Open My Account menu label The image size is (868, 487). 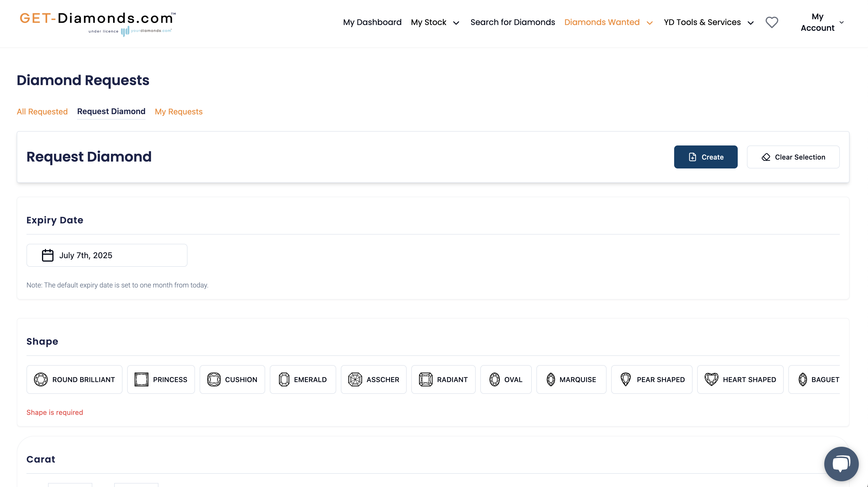817,22
